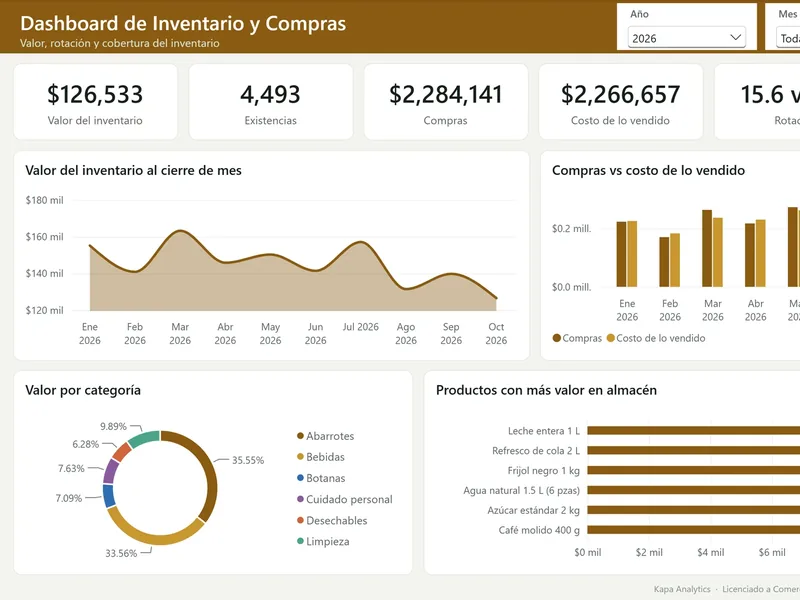Viewport: 800px width, 600px height.
Task: Select Limpieza legend label
Action: [x=328, y=542]
